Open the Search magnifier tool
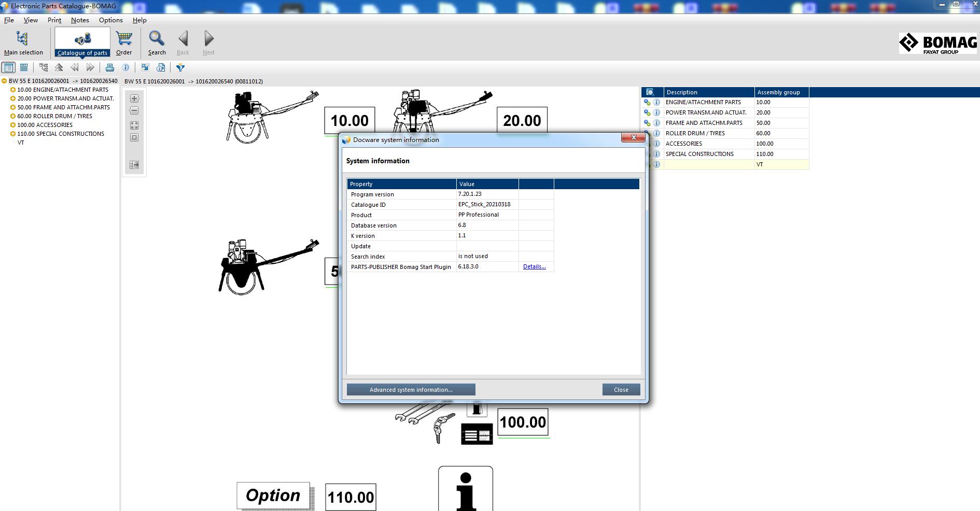 tap(157, 42)
